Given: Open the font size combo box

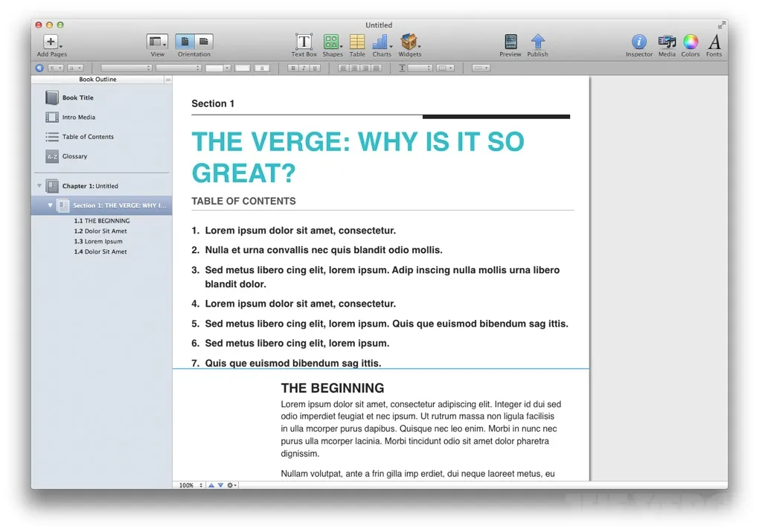Looking at the screenshot, I should coord(217,68).
